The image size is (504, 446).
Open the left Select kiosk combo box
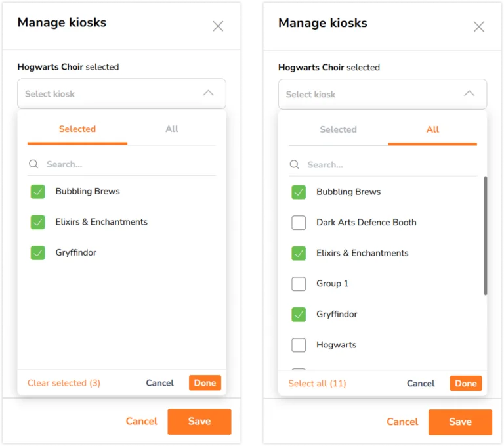tap(121, 94)
